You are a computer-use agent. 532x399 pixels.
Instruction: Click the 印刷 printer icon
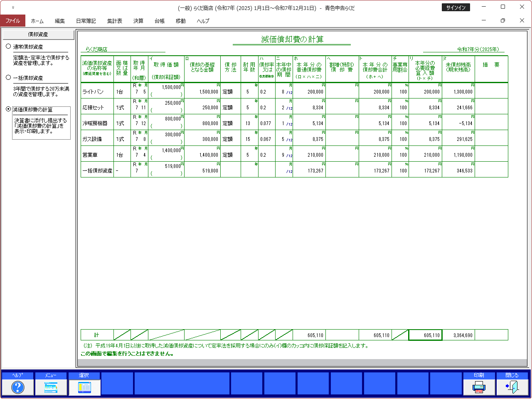coord(479,387)
